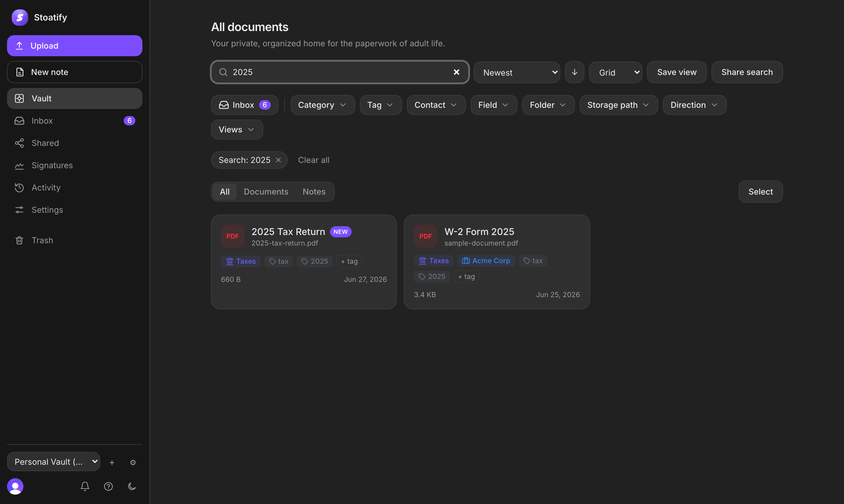Screen dimensions: 844x504
Task: Click 2025 tag on 2025 Tax Return
Action: (x=314, y=261)
